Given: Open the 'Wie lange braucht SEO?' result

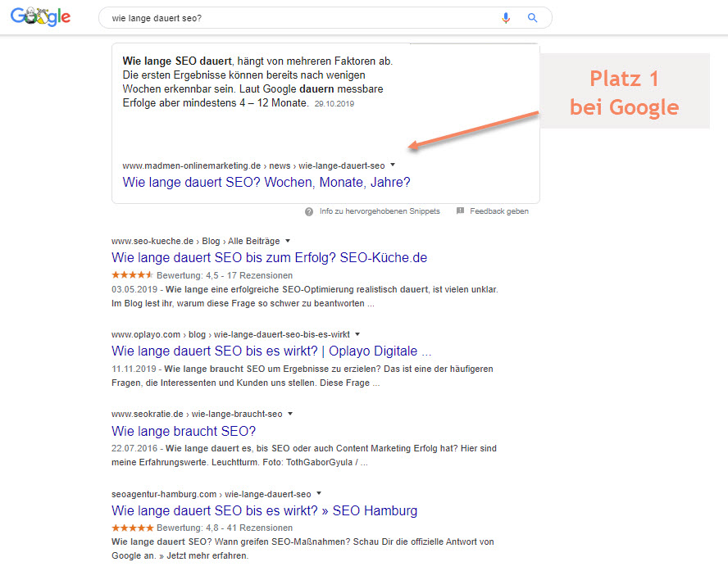Looking at the screenshot, I should 184,431.
